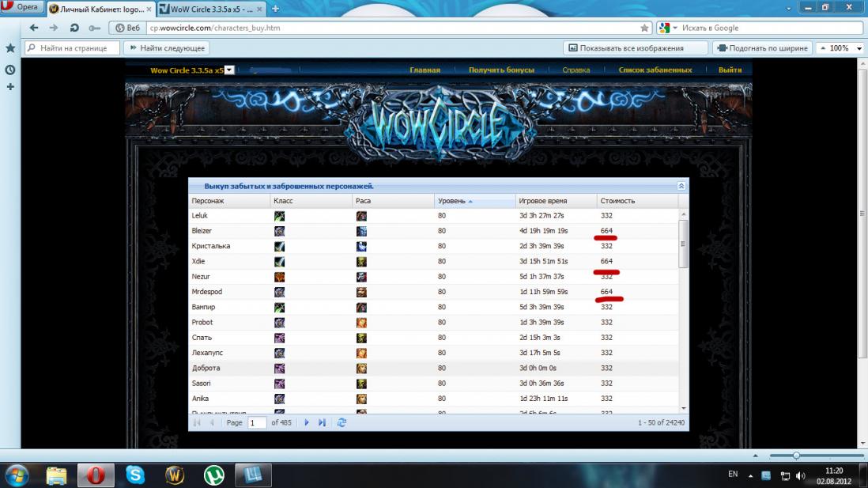This screenshot has width=868, height=488.
Task: Open Skype from the taskbar
Action: tap(135, 475)
